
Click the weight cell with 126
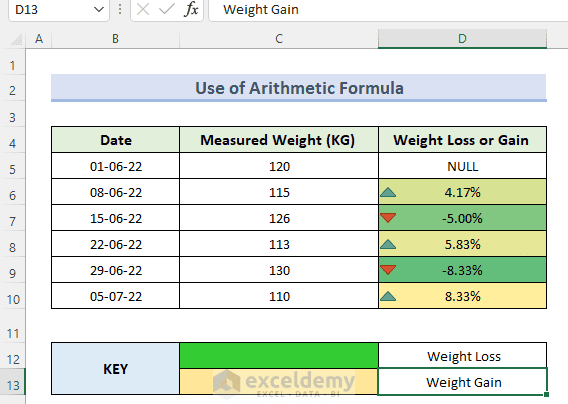[x=279, y=218]
